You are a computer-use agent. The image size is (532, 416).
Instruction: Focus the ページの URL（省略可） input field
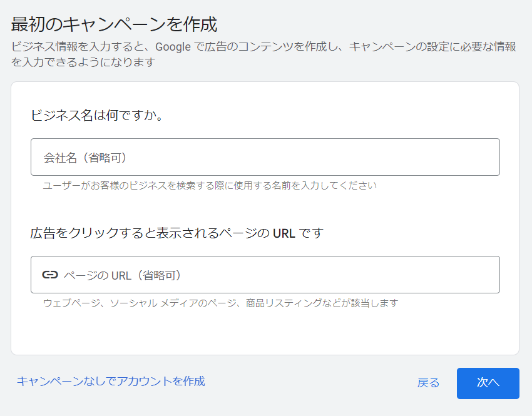point(265,275)
